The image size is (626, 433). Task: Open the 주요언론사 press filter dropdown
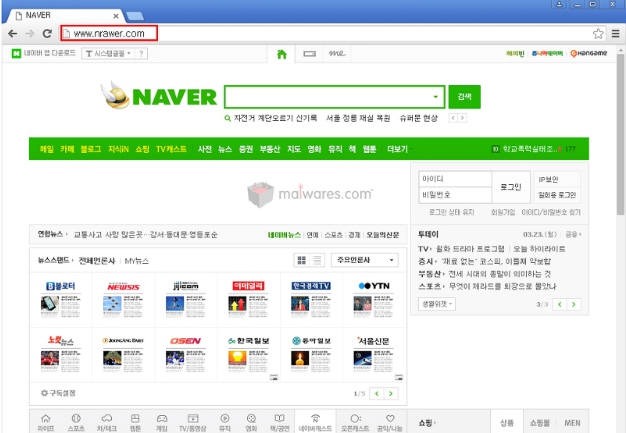tap(365, 260)
